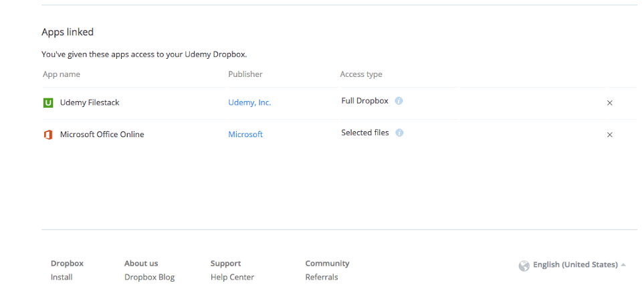The height and width of the screenshot is (285, 644).
Task: Open the Install footer link
Action: click(62, 277)
